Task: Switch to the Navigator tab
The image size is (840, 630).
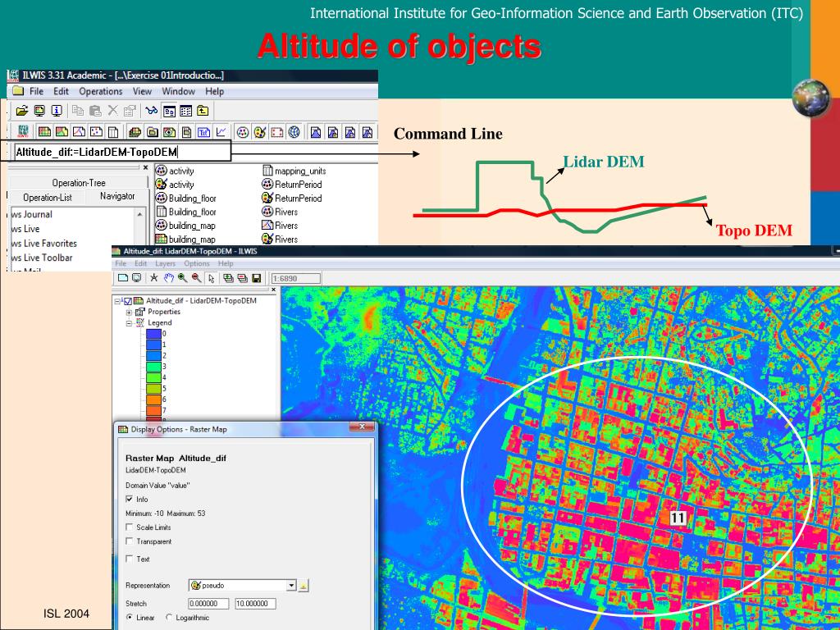Action: (117, 196)
